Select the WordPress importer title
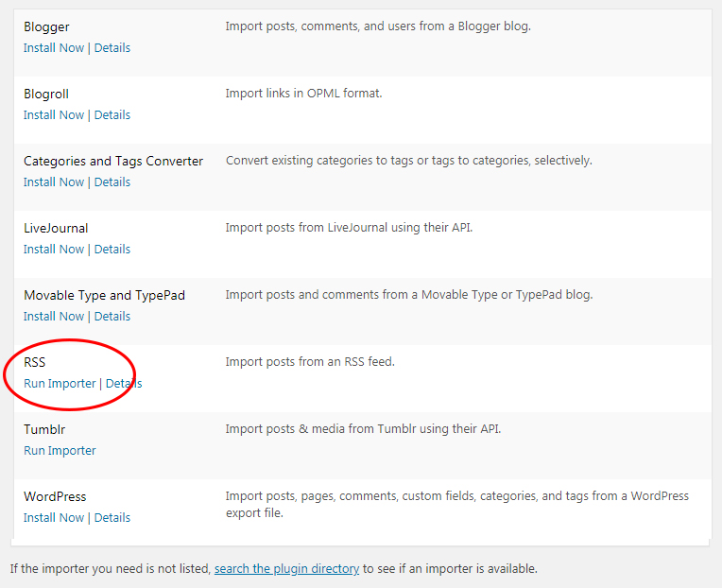Screen dimensions: 722x588 click(55, 497)
